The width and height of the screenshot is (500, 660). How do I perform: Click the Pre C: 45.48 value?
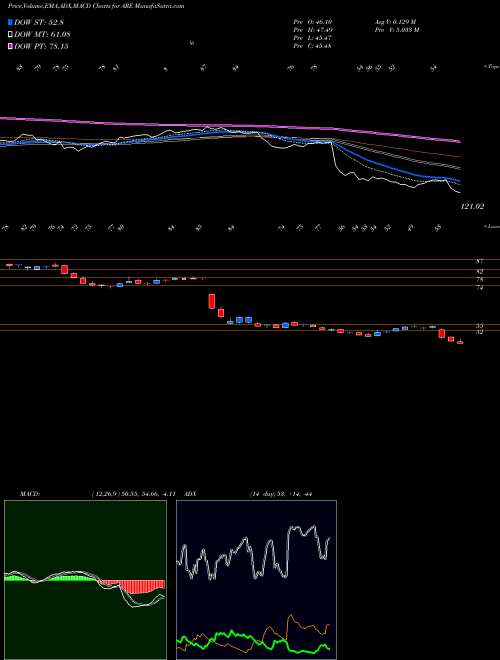[313, 45]
